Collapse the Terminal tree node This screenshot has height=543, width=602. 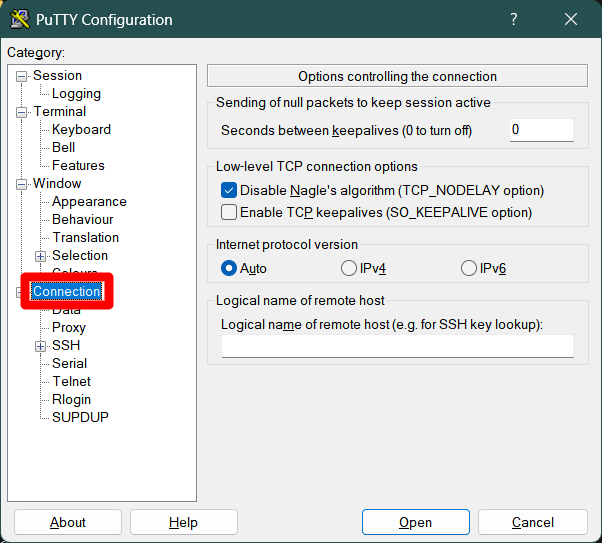(21, 113)
